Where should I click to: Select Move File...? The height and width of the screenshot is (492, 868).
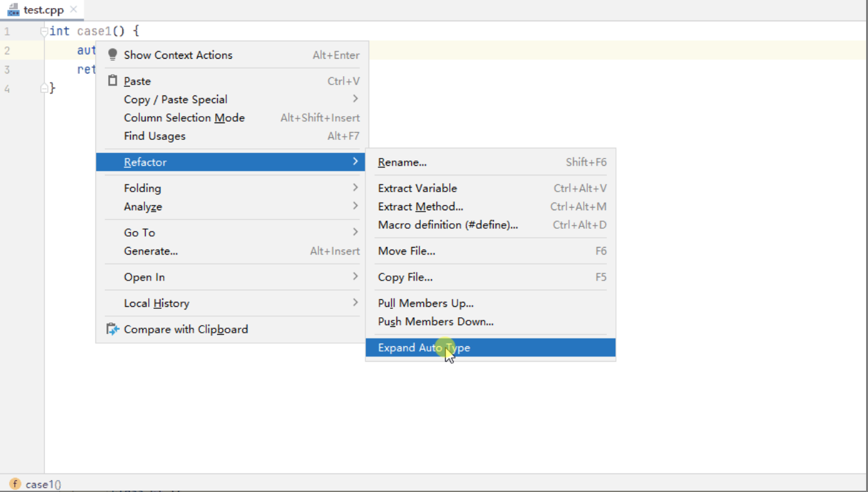click(490, 251)
